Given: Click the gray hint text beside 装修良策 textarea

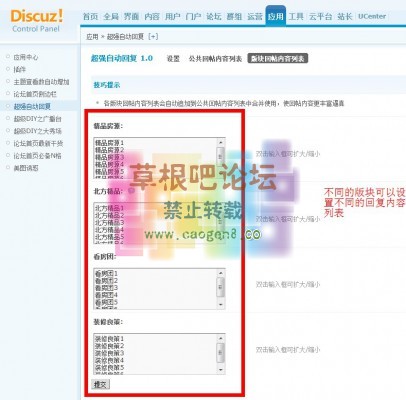Looking at the screenshot, I should 288,350.
